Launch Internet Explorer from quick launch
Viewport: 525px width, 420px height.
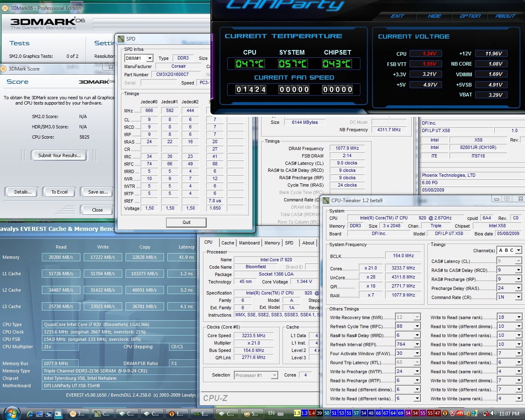(x=30, y=414)
